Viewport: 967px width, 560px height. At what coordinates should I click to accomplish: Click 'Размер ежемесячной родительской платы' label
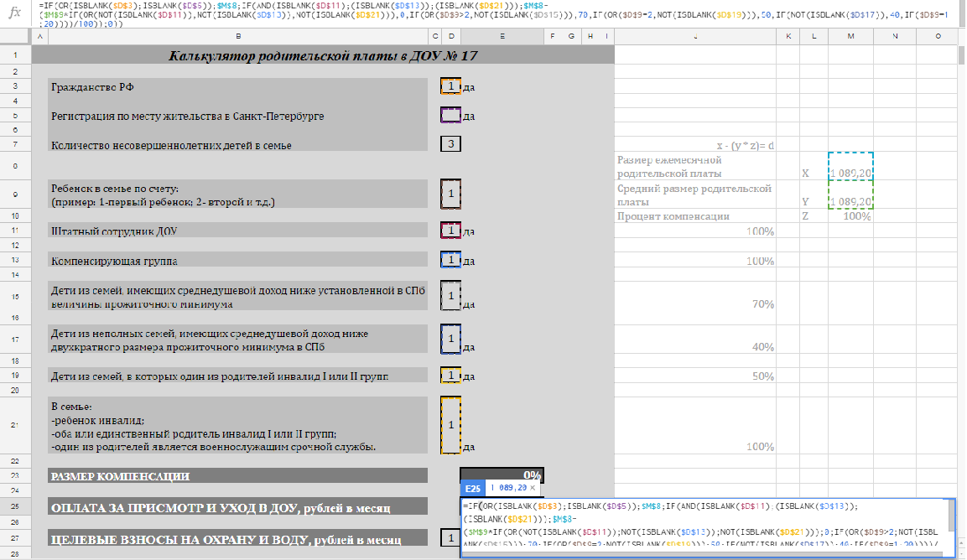click(670, 167)
